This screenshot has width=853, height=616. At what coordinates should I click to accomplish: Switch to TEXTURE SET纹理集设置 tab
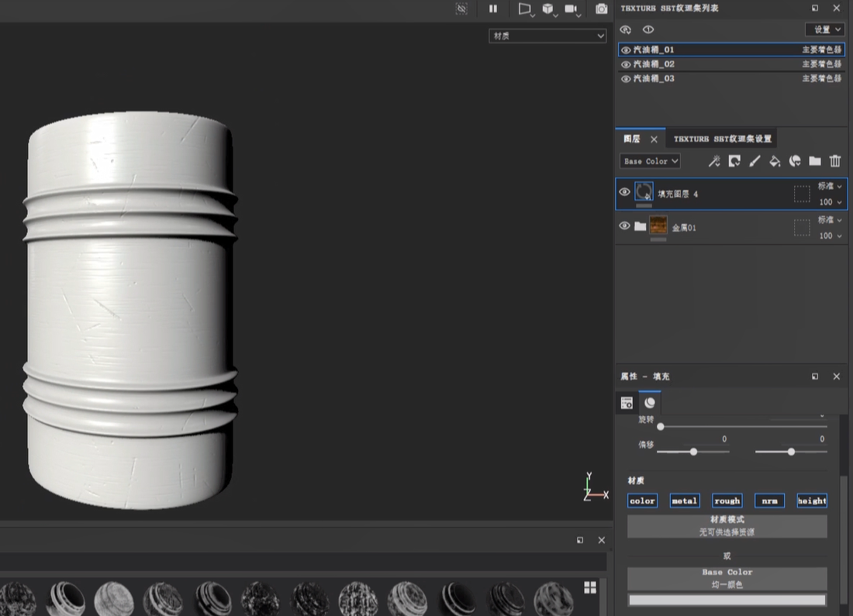point(722,139)
